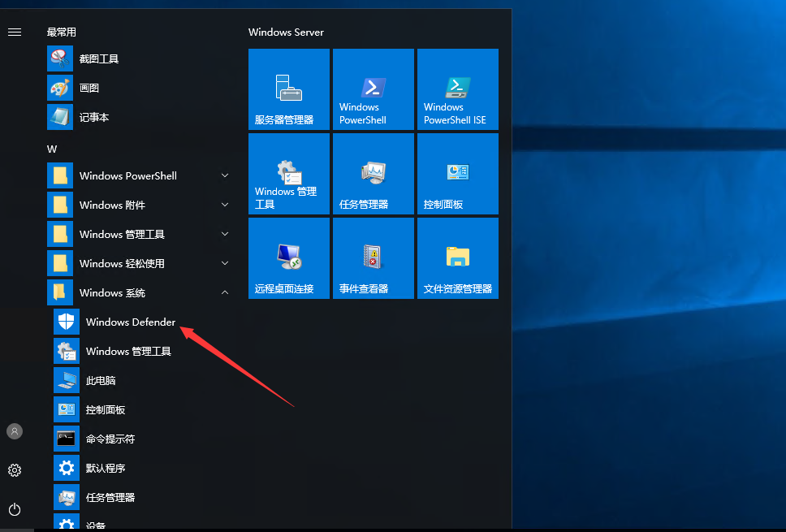Select the 记事本 app name
This screenshot has width=786, height=532.
94,117
